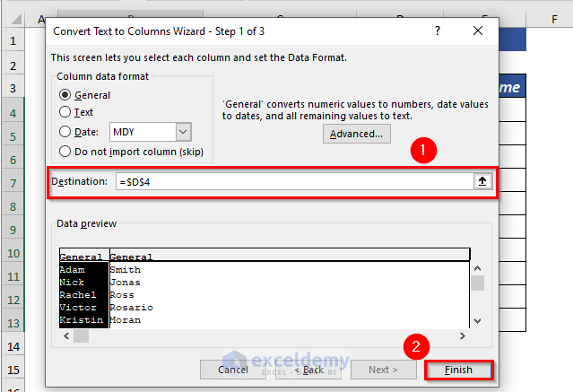Click 'Moran' in the data preview
The width and height of the screenshot is (573, 392).
click(x=126, y=320)
